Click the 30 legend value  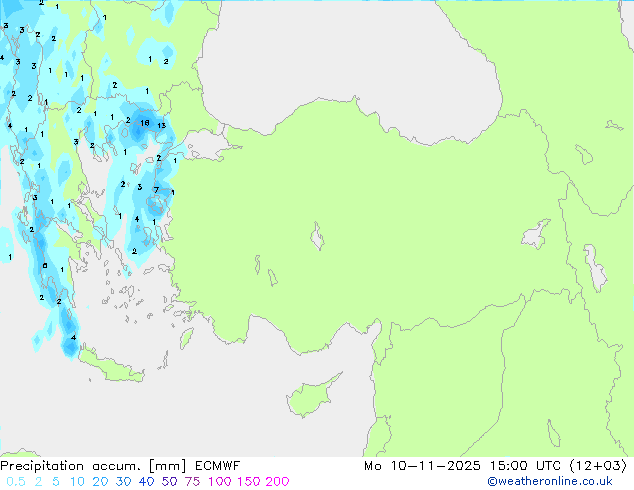(123, 482)
